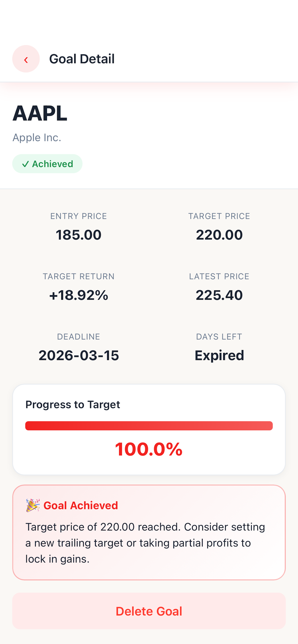Click the Latest Price value 225.40

219,295
